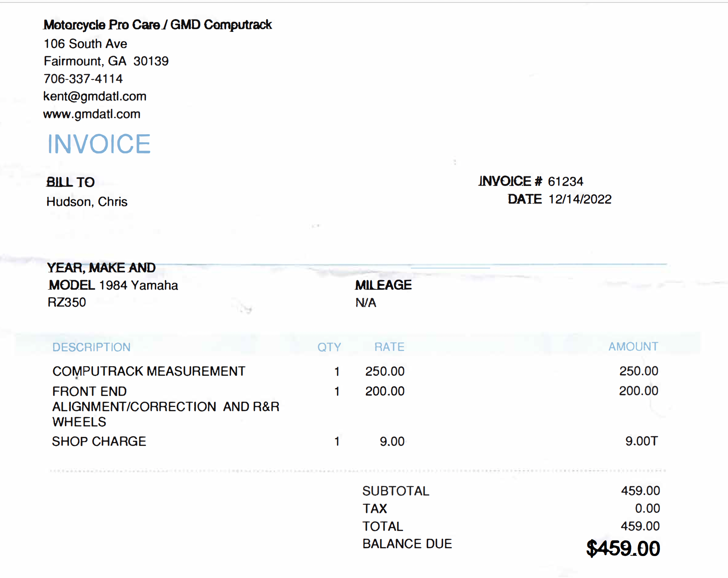Open the www.gmdatl.com website link
Image resolution: width=728 pixels, height=578 pixels.
click(92, 114)
